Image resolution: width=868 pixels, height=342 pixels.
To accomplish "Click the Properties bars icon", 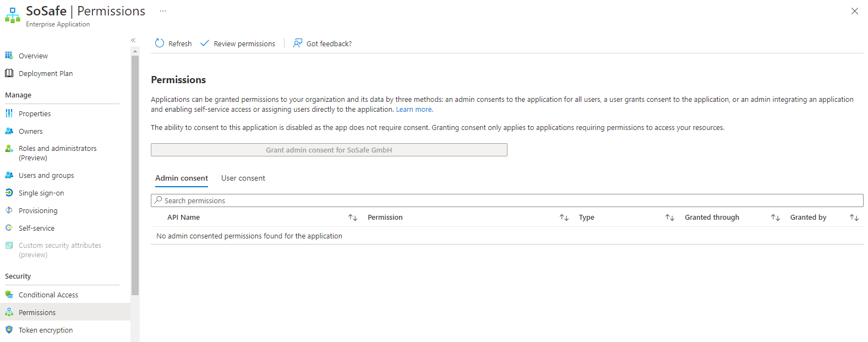I will point(9,113).
